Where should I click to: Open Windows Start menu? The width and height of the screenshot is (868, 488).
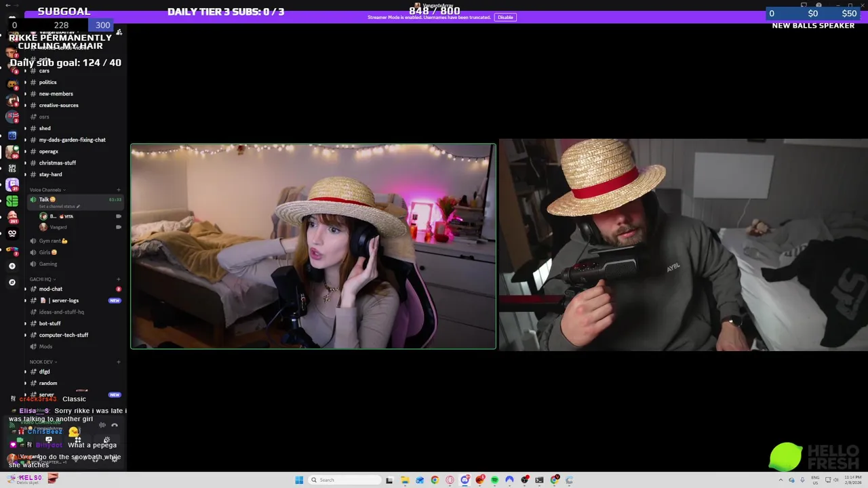tap(299, 480)
